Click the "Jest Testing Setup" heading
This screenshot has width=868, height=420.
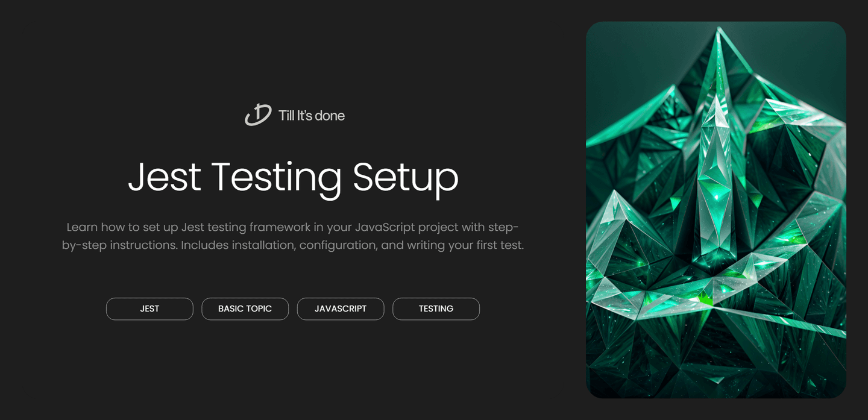click(293, 177)
